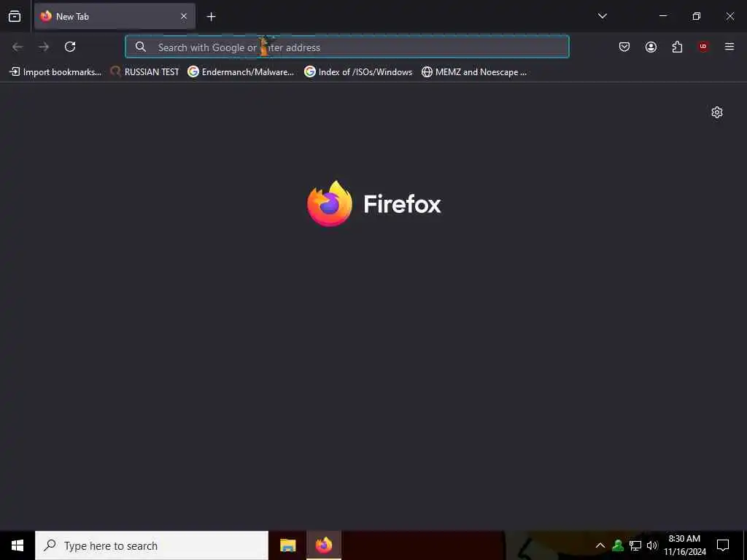747x560 pixels.
Task: Open volume control speaker icon
Action: click(651, 545)
